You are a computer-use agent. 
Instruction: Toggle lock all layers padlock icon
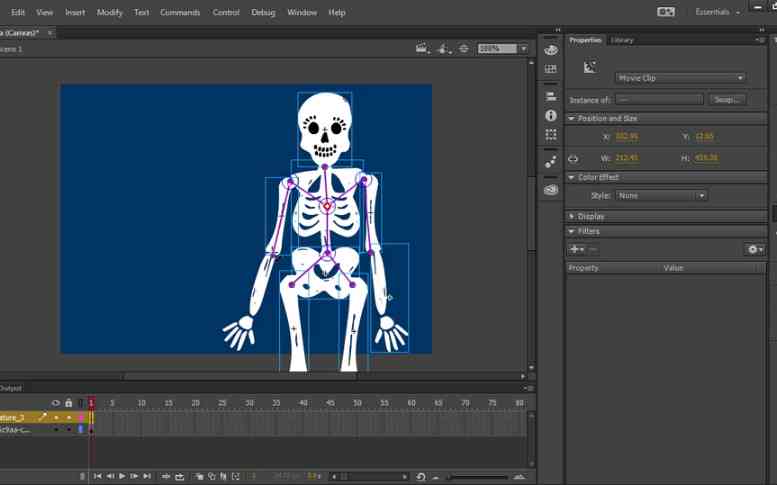click(x=68, y=403)
